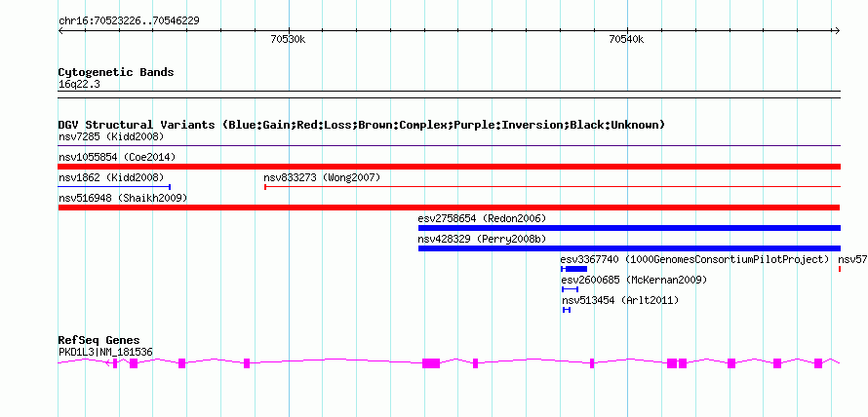Open the RefSeq Genes track title
The image size is (868, 417).
99,341
